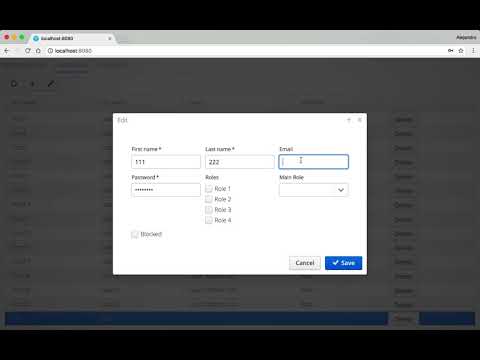Viewport: 480px width, 360px height.
Task: Open the saved-password key icon
Action: click(x=450, y=51)
